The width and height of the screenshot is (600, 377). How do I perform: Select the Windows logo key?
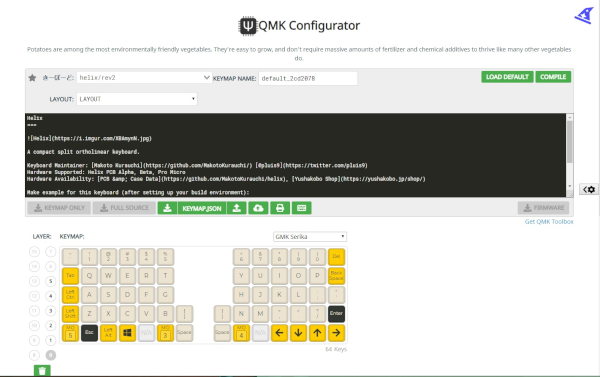(x=127, y=333)
